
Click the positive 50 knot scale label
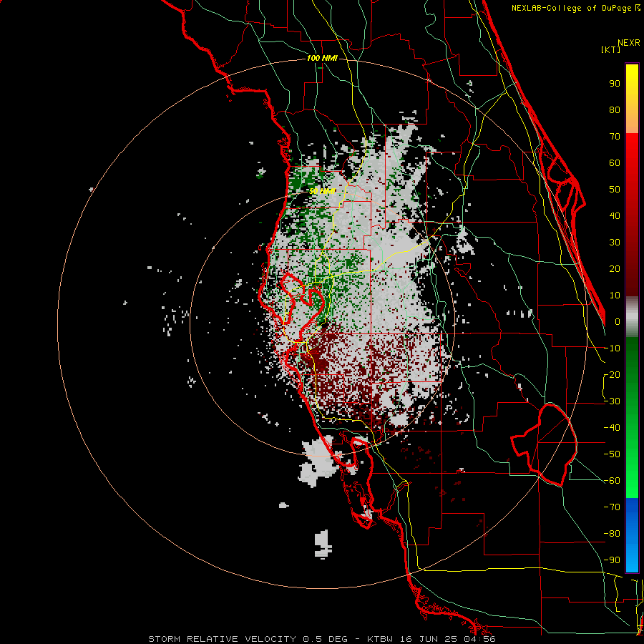point(615,190)
